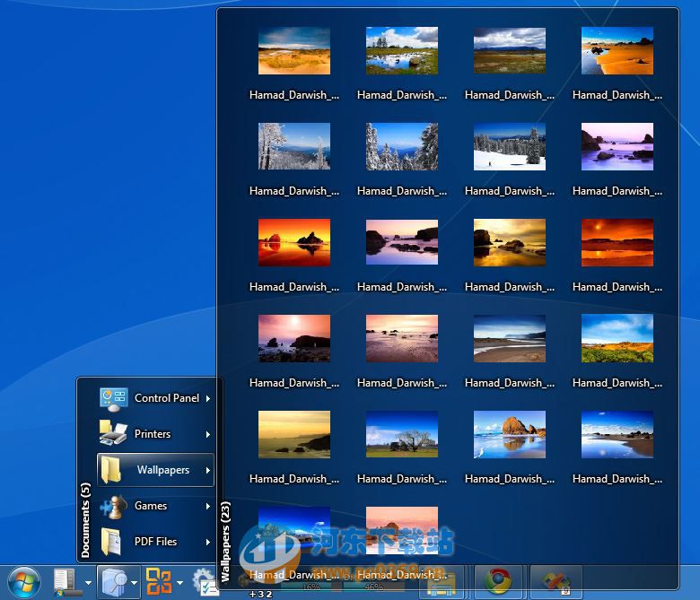
Task: Open the orange Microsoft Office taskbar icon
Action: coord(159,581)
